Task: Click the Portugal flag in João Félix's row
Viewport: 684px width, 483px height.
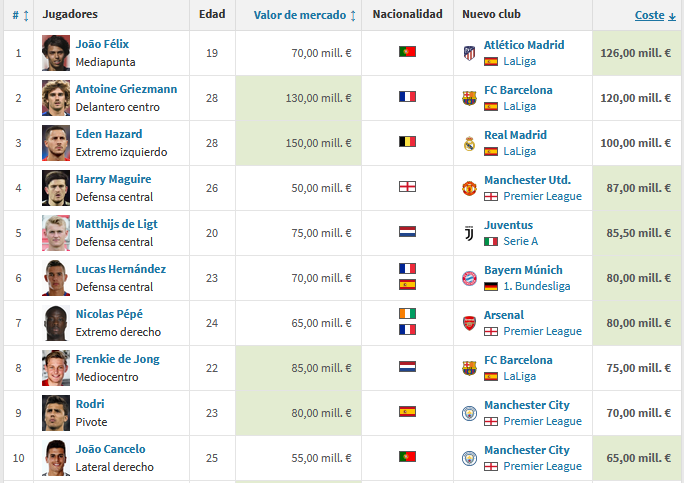Action: point(407,51)
